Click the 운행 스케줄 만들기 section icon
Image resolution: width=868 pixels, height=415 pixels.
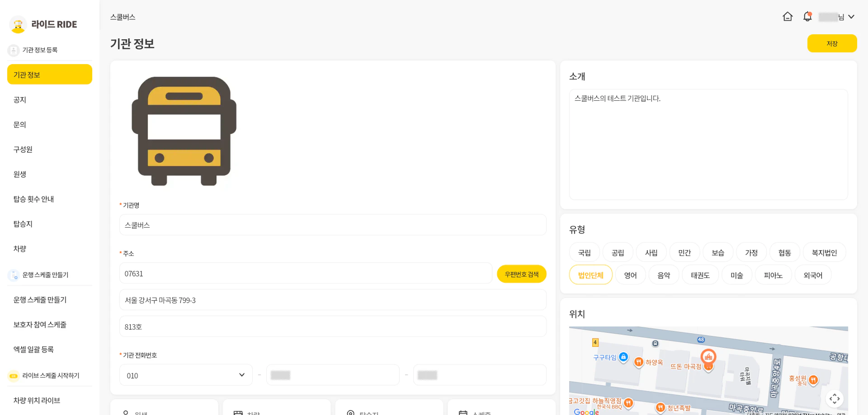[x=14, y=275]
